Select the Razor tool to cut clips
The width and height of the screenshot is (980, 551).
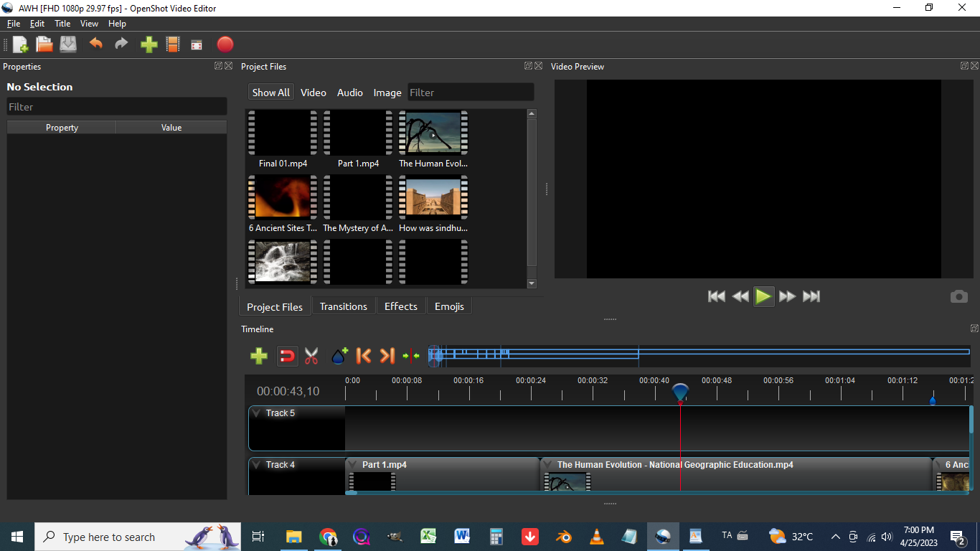[x=311, y=355]
